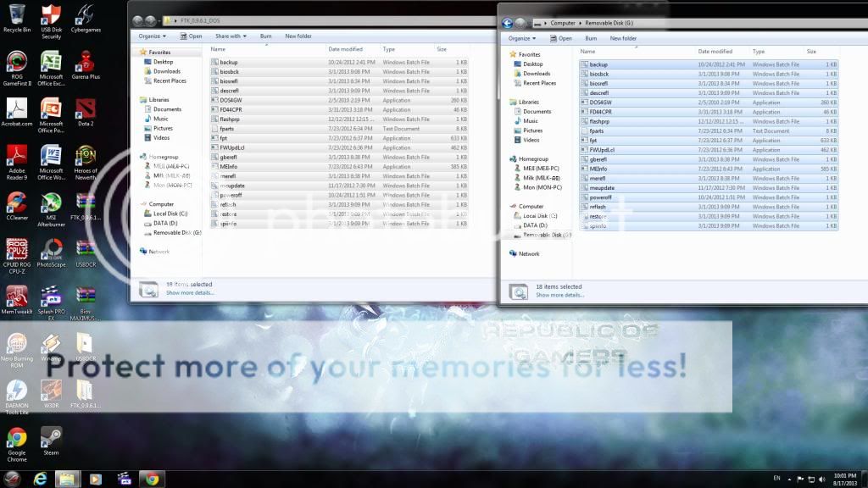Open the CCleaner desktop icon
This screenshot has width=868, height=488.
(x=17, y=203)
